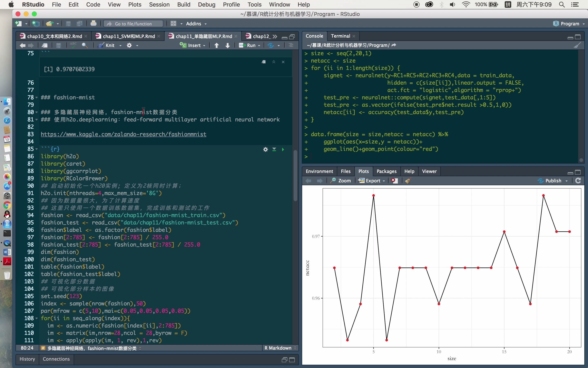Image resolution: width=588 pixels, height=368 pixels.
Task: Clear console with the broom icon
Action: 577,45
